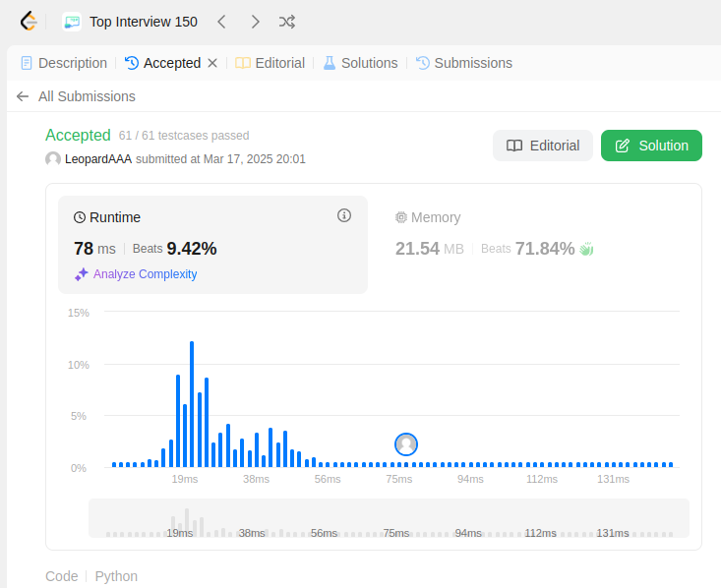Click the Runtime clock icon
This screenshot has width=721, height=588.
[80, 217]
